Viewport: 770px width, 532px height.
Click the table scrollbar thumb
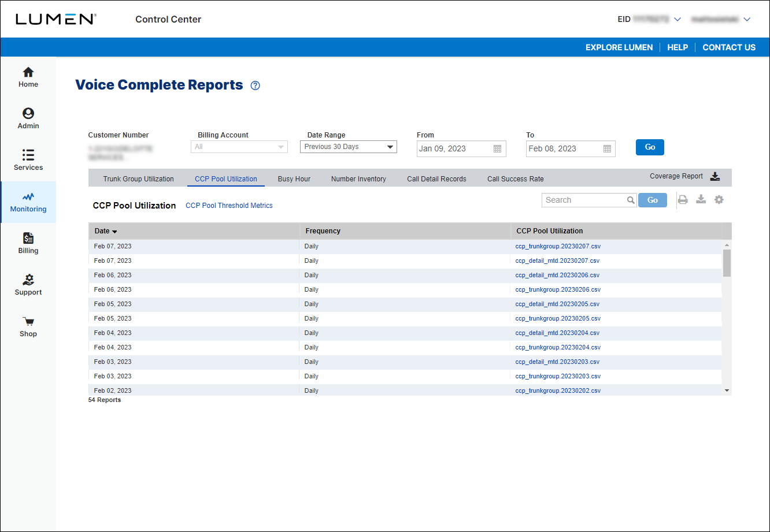tap(727, 263)
